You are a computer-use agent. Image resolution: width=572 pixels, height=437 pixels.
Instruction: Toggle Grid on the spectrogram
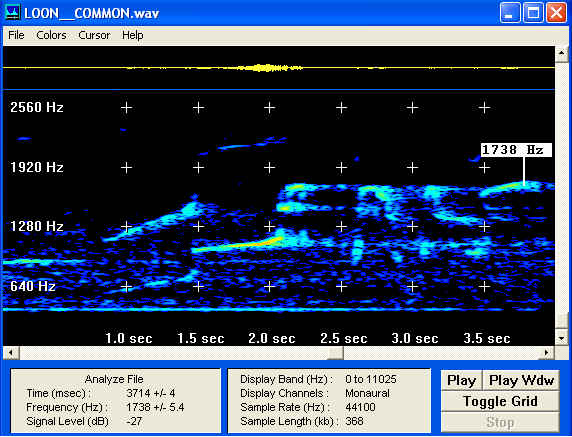click(500, 401)
